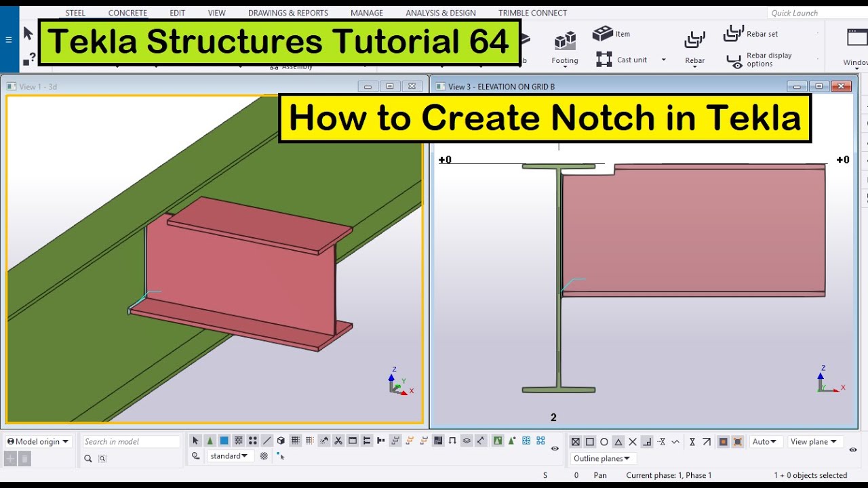The image size is (868, 488).
Task: Toggle select points four-dots switch
Action: [252, 441]
